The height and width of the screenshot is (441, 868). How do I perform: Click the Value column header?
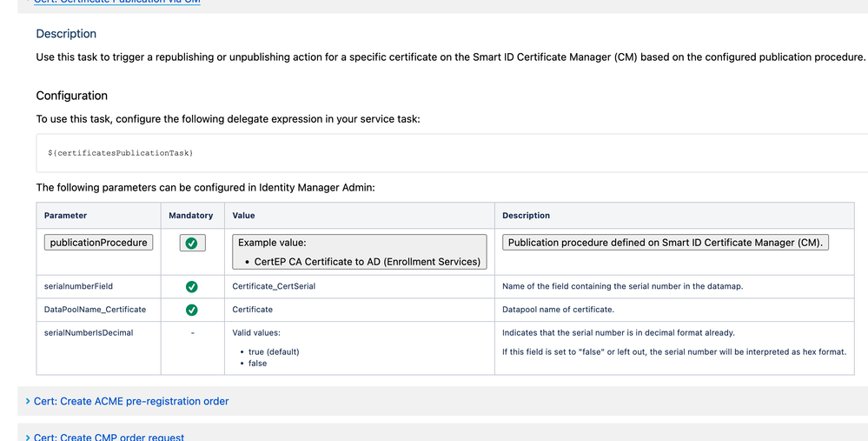pyautogui.click(x=243, y=216)
